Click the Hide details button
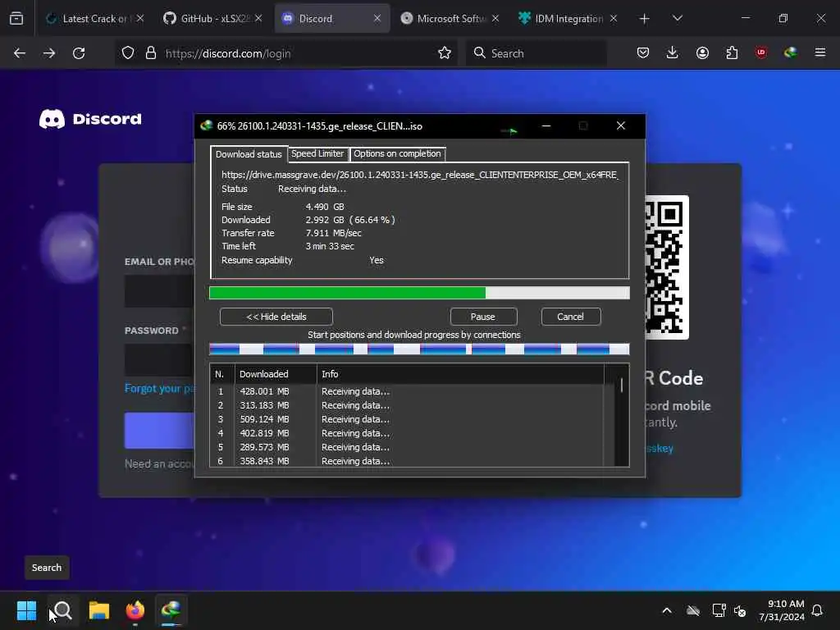This screenshot has height=630, width=840. [276, 317]
